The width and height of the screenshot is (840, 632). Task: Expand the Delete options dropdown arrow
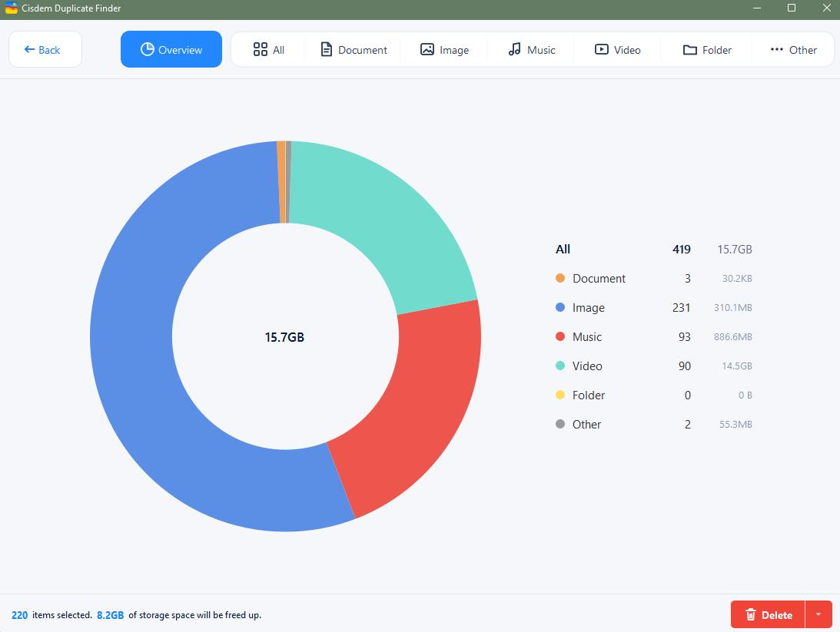(x=818, y=615)
